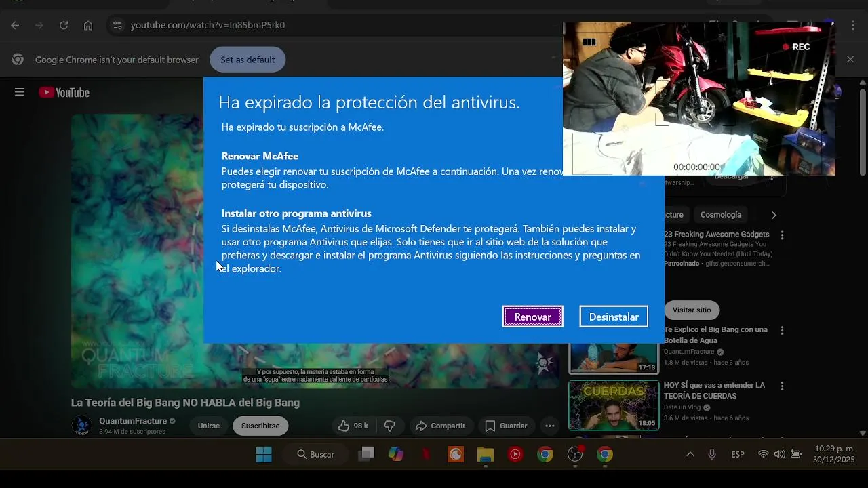Share video via Compartir button
The height and width of the screenshot is (488, 868).
click(440, 426)
